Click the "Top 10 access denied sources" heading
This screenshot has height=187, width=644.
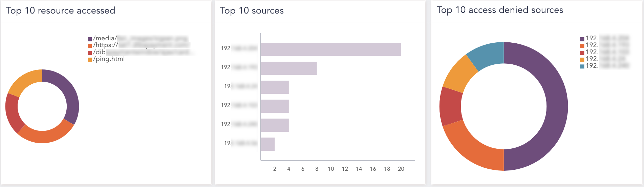pyautogui.click(x=500, y=10)
